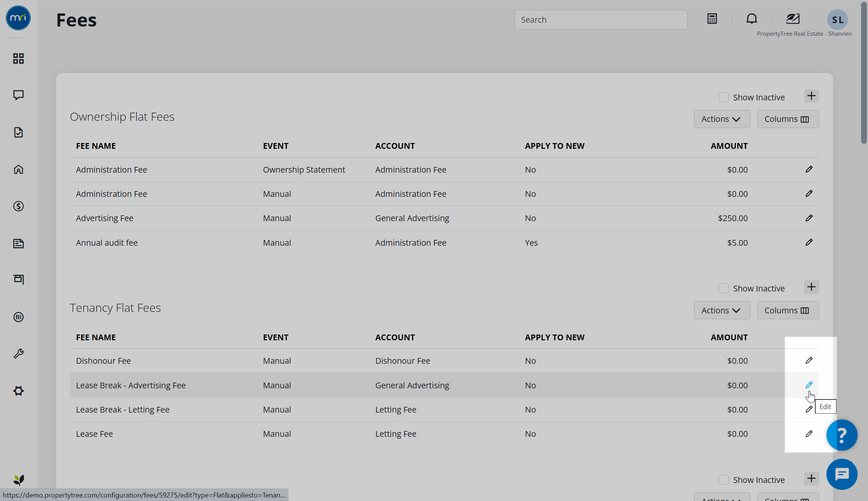The image size is (868, 501).
Task: Click the $5.00 amount cell
Action: tap(737, 243)
